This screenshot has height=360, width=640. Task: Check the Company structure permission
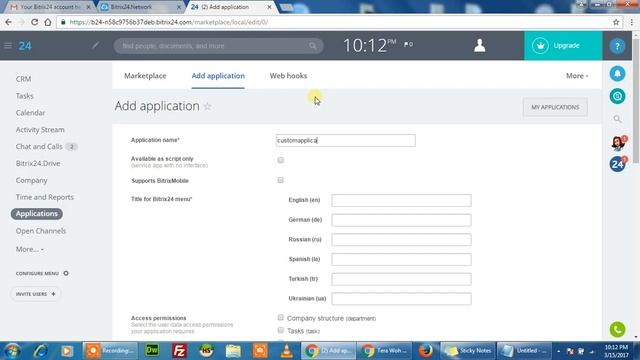click(x=280, y=317)
